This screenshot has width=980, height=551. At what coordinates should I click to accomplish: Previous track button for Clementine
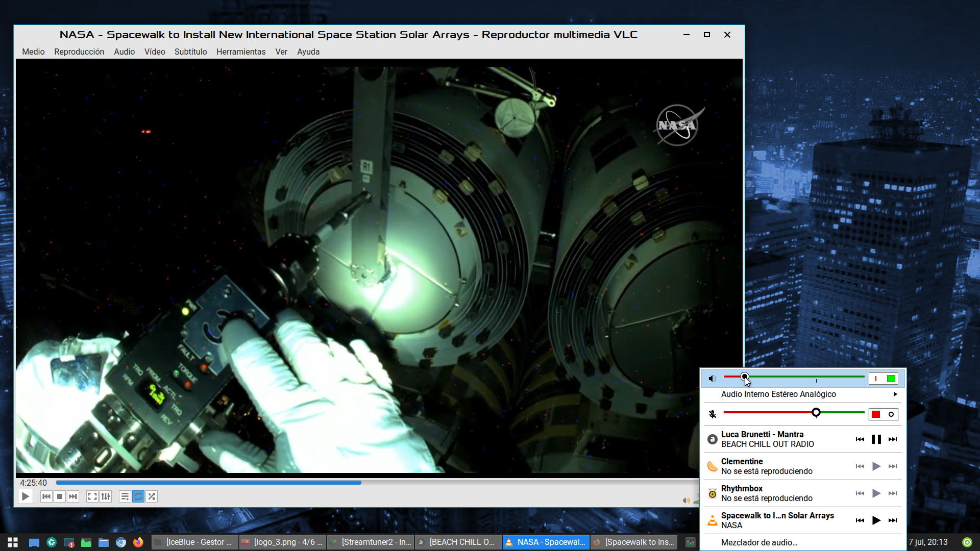(x=860, y=466)
